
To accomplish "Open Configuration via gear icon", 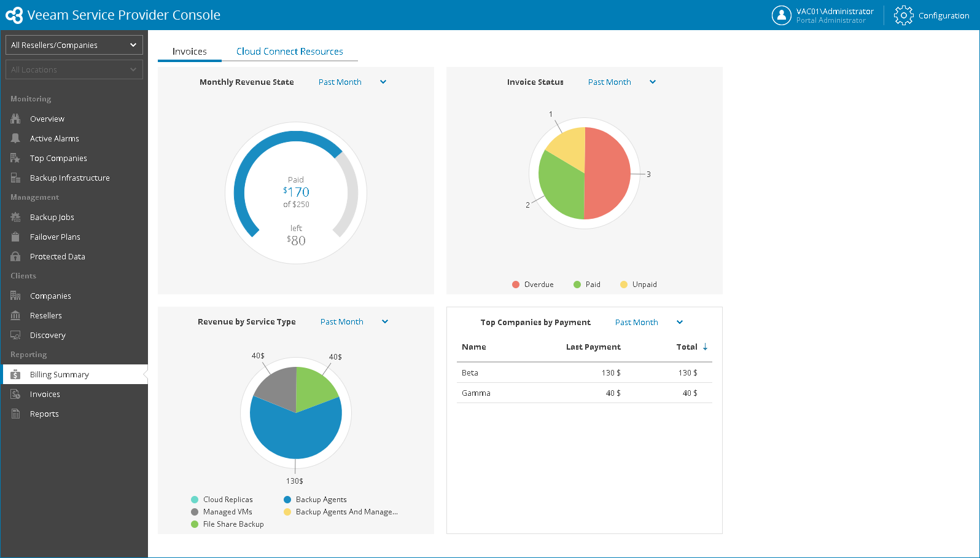I will click(903, 15).
